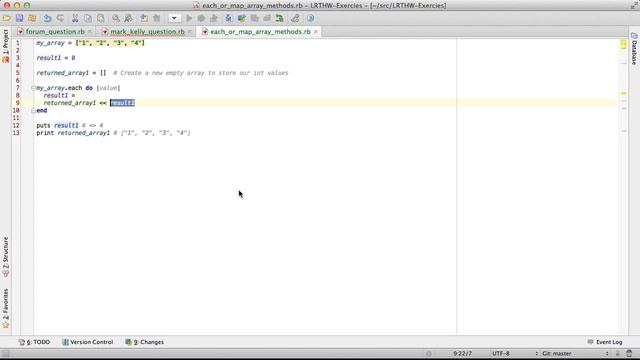Open the Favorites tool window
The height and width of the screenshot is (360, 640).
(x=6, y=308)
